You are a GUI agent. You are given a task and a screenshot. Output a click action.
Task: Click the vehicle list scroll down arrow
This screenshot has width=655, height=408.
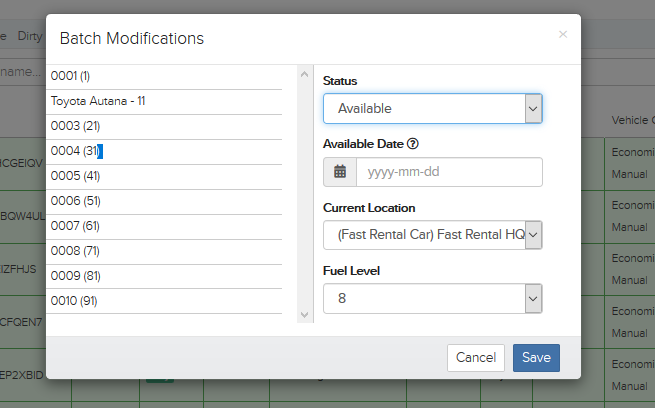[305, 314]
